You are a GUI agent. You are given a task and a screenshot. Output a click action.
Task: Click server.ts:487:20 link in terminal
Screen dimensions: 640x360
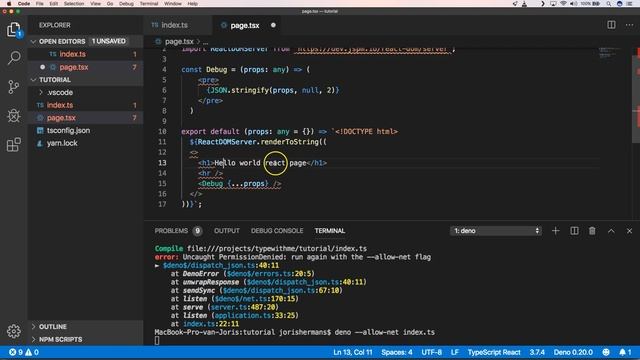click(243, 307)
